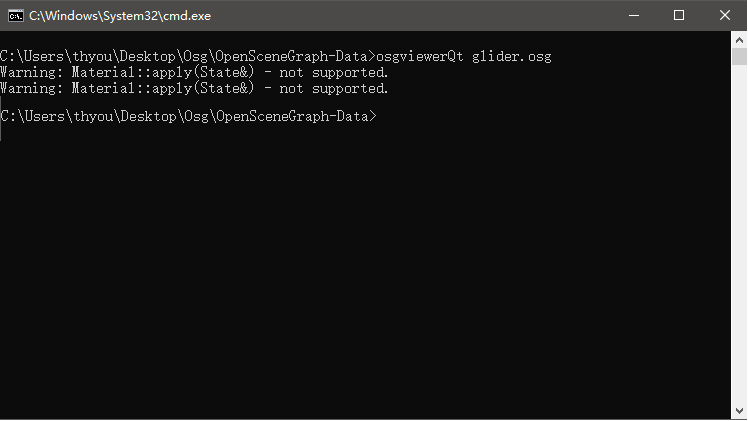
Task: Click the path in the first prompt line
Action: (x=185, y=57)
